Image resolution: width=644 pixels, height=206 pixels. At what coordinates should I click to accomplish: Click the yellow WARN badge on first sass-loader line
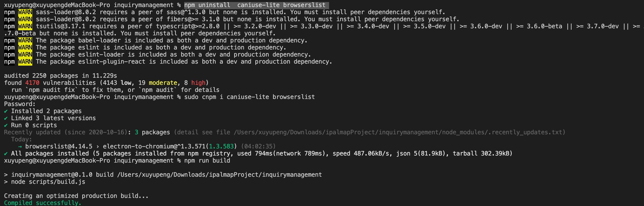pos(25,12)
